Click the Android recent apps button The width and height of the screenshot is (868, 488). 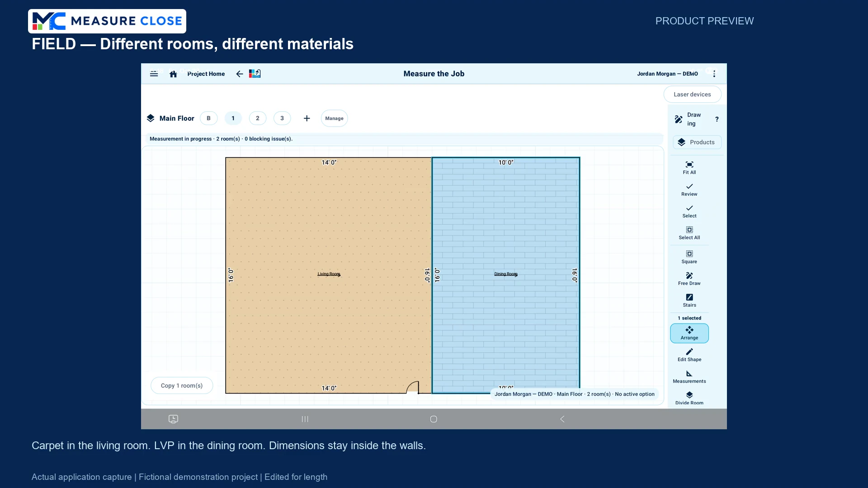point(305,419)
